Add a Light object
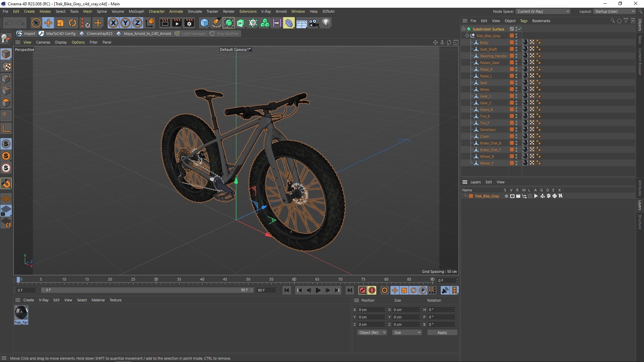This screenshot has width=644, height=362. coord(326,23)
